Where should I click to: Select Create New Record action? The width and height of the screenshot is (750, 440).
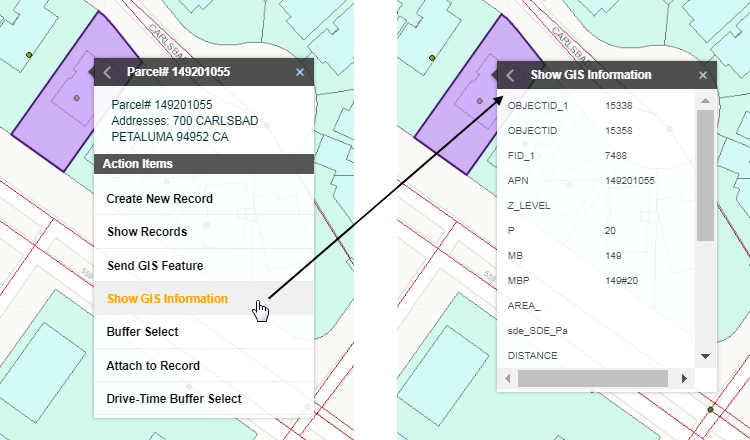(x=160, y=199)
